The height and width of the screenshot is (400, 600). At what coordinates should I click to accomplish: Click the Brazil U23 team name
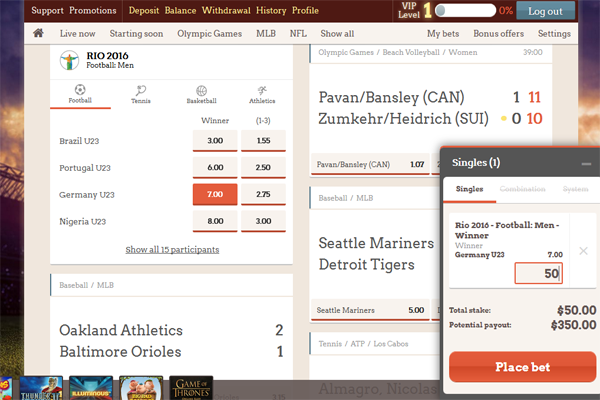pyautogui.click(x=79, y=141)
